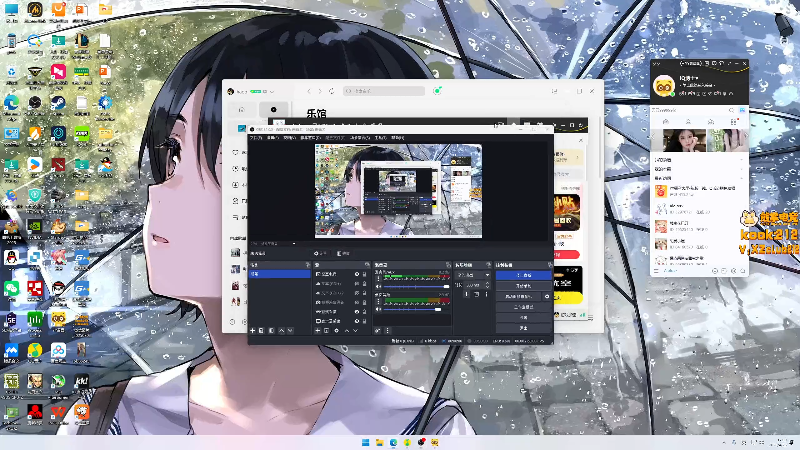Open the audio mixer kebab menu in OBS

pyautogui.click(x=387, y=331)
